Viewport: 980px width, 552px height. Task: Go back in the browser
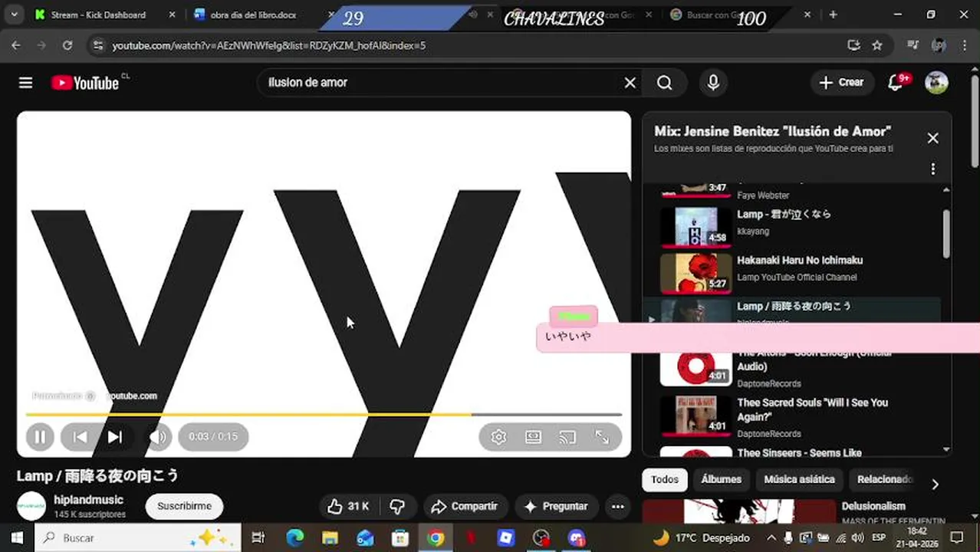[16, 45]
